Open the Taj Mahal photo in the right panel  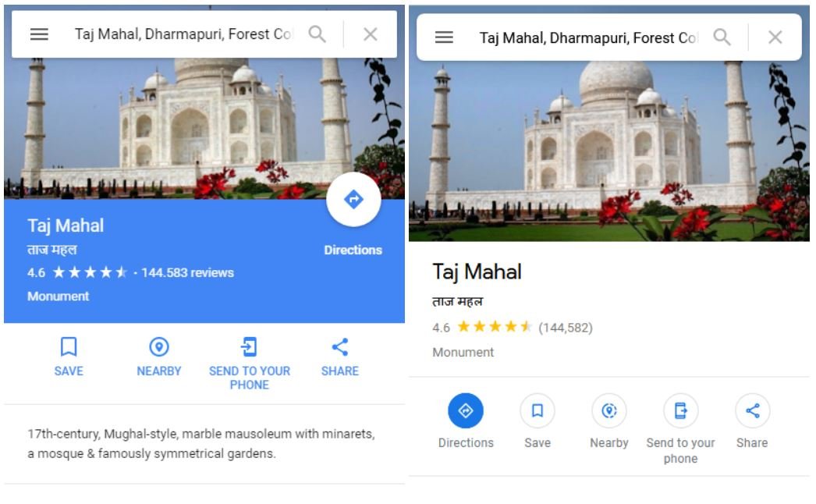tap(608, 151)
